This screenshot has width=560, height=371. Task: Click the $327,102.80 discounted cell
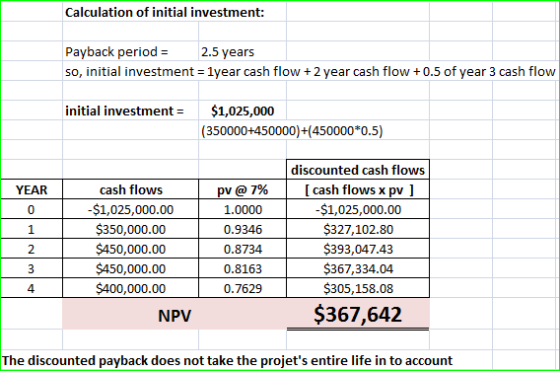358,229
